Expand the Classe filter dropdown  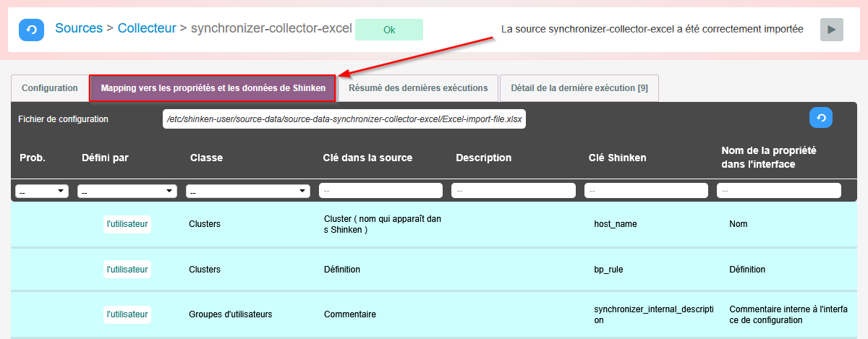[247, 192]
